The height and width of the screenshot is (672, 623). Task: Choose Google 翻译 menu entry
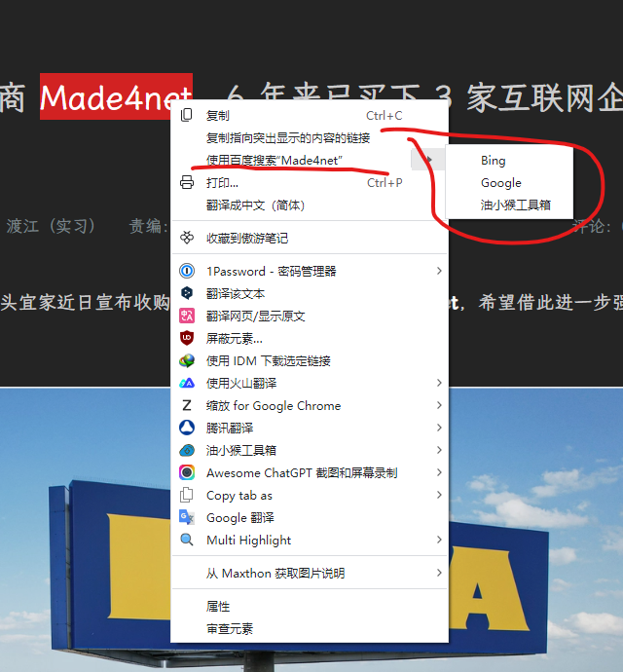310,518
